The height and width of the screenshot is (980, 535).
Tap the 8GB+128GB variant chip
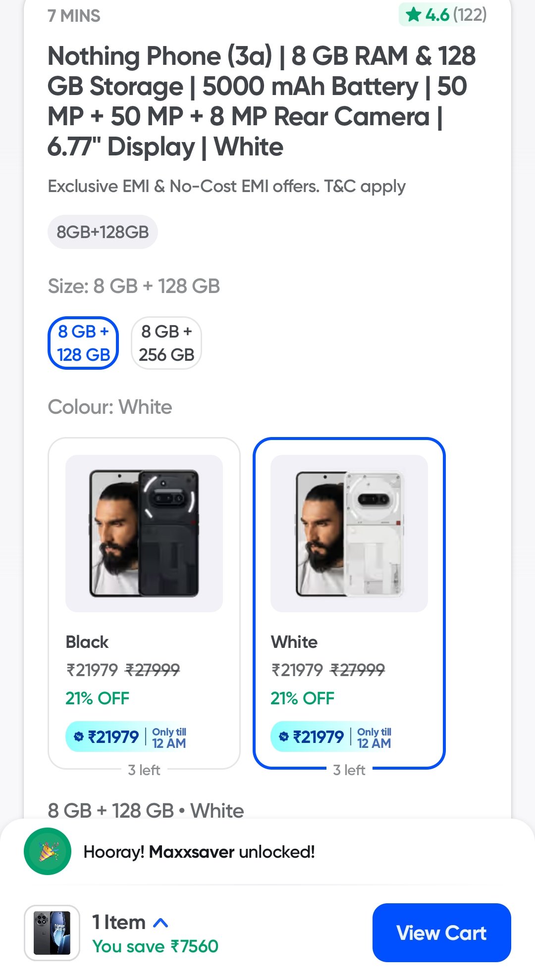click(x=103, y=232)
